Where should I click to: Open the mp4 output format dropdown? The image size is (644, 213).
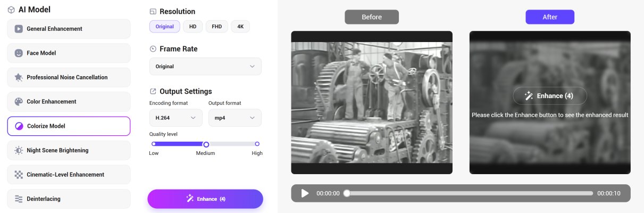coord(235,118)
